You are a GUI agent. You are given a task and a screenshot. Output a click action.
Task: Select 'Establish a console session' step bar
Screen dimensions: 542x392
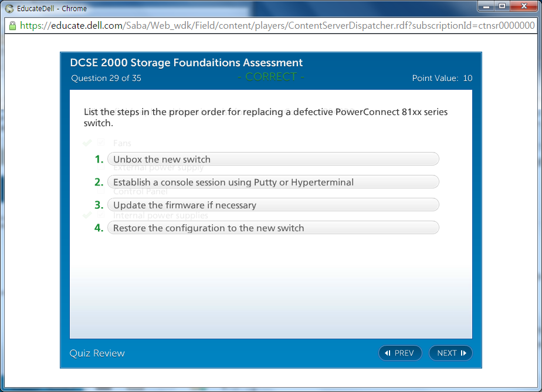point(273,182)
